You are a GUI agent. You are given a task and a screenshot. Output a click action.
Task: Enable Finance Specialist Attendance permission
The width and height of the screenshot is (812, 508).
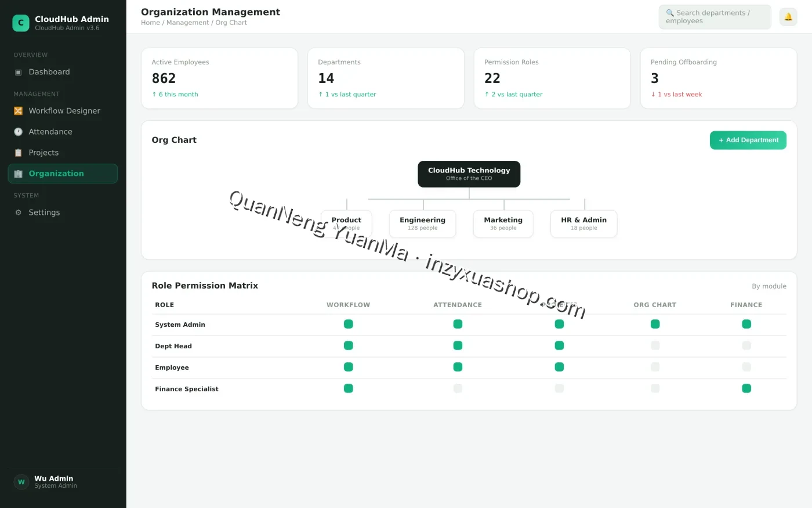pos(458,388)
